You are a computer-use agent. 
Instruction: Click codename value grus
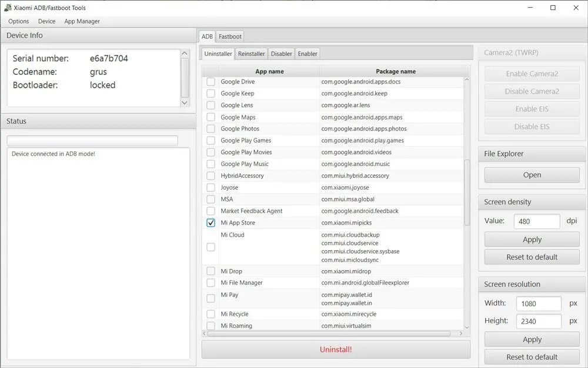coord(98,72)
